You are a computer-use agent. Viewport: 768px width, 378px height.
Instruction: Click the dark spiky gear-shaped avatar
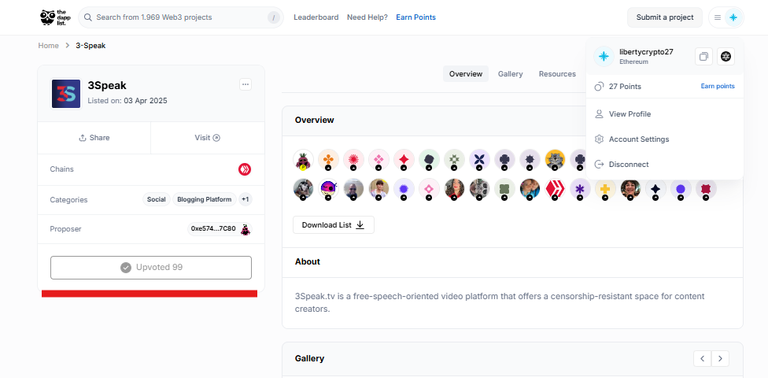click(x=530, y=160)
